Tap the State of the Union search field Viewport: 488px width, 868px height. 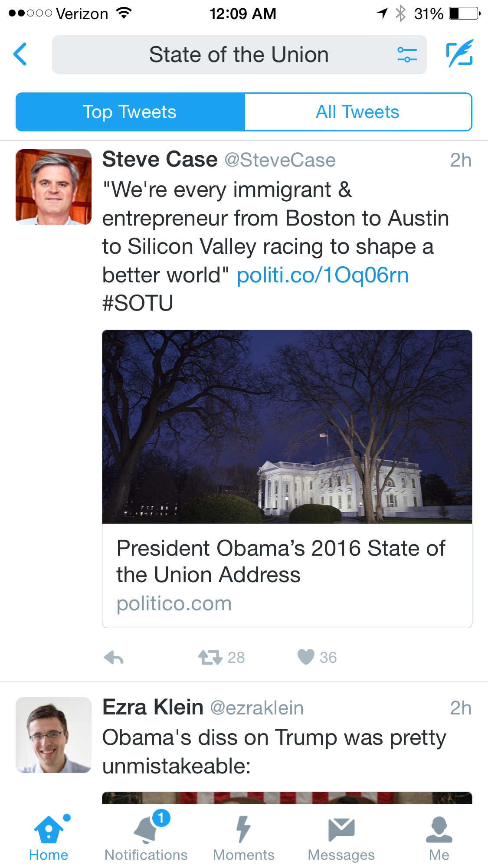[239, 55]
